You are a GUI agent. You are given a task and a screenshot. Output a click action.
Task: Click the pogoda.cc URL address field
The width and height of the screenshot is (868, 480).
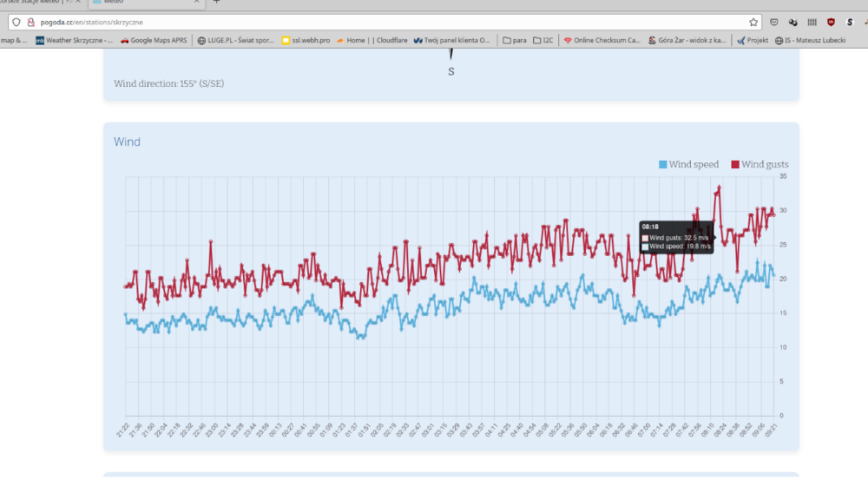click(347, 23)
